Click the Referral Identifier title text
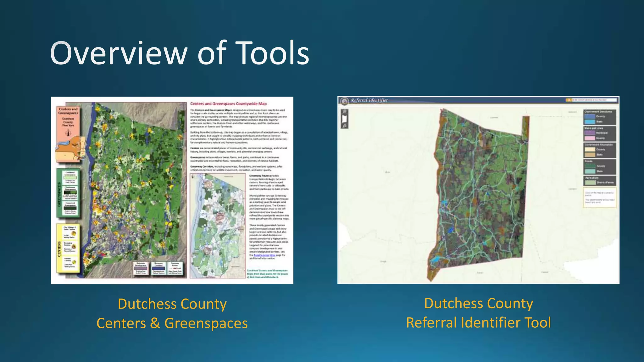644x362 pixels. (x=369, y=100)
